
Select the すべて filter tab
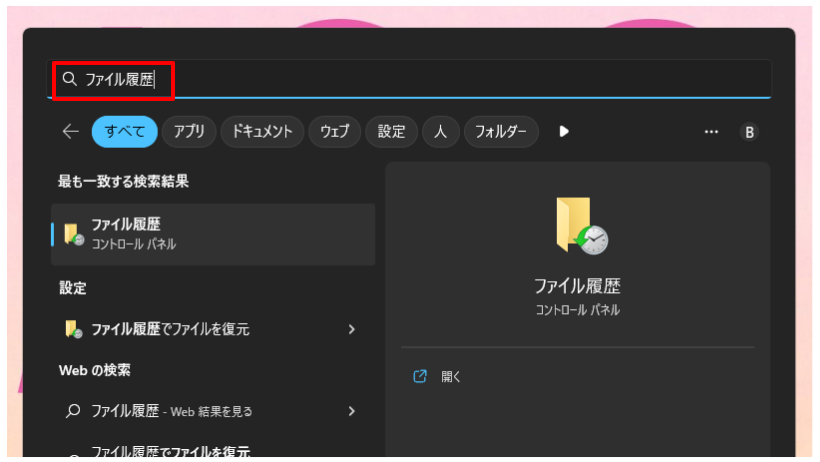pyautogui.click(x=125, y=131)
